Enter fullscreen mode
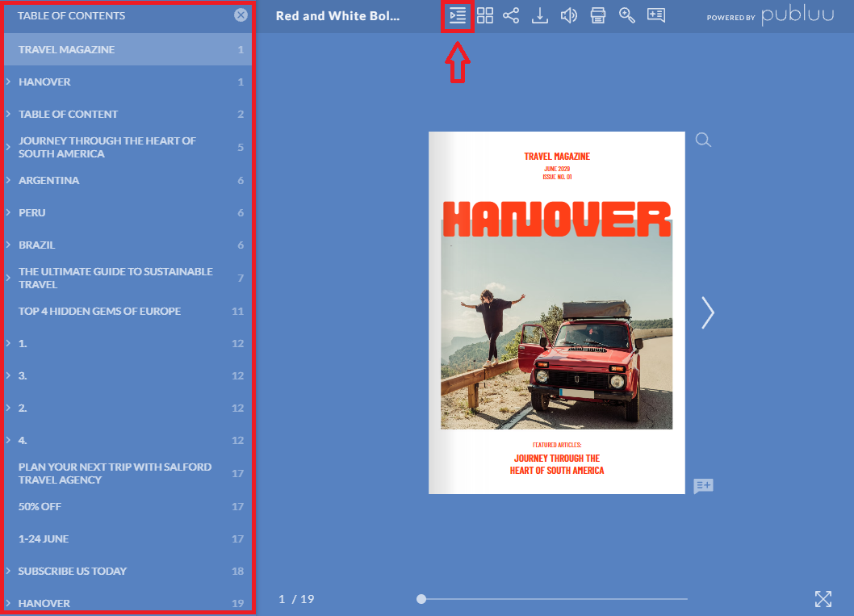The image size is (854, 616). [x=823, y=599]
